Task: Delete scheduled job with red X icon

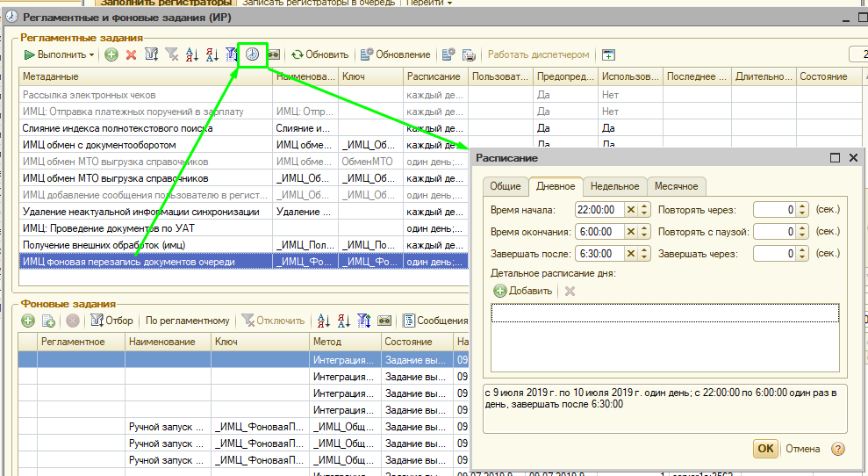Action: pyautogui.click(x=131, y=54)
